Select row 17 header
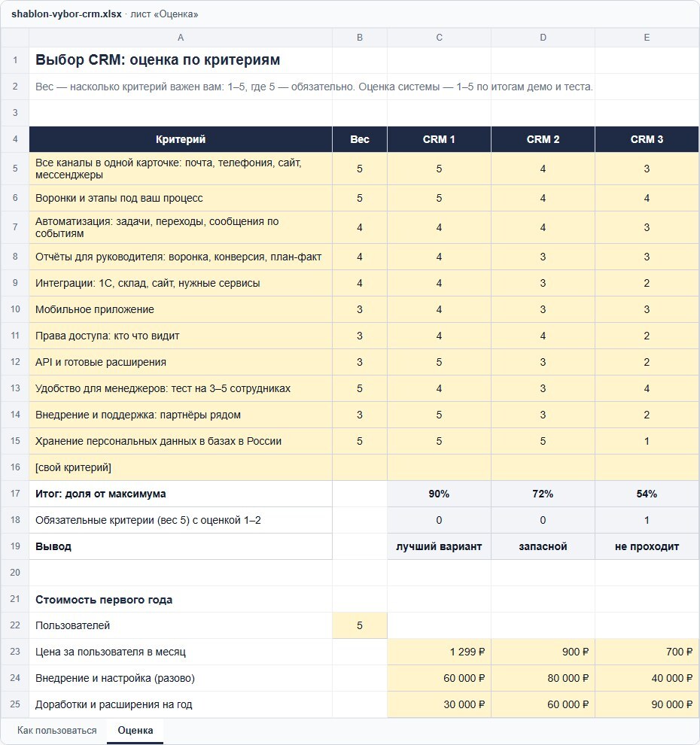Image resolution: width=700 pixels, height=745 pixels. pos(15,494)
